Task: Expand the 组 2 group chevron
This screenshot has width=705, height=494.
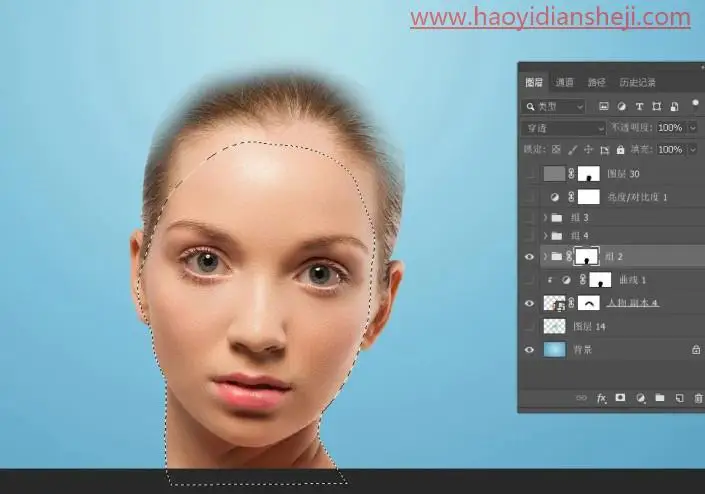Action: pyautogui.click(x=545, y=256)
